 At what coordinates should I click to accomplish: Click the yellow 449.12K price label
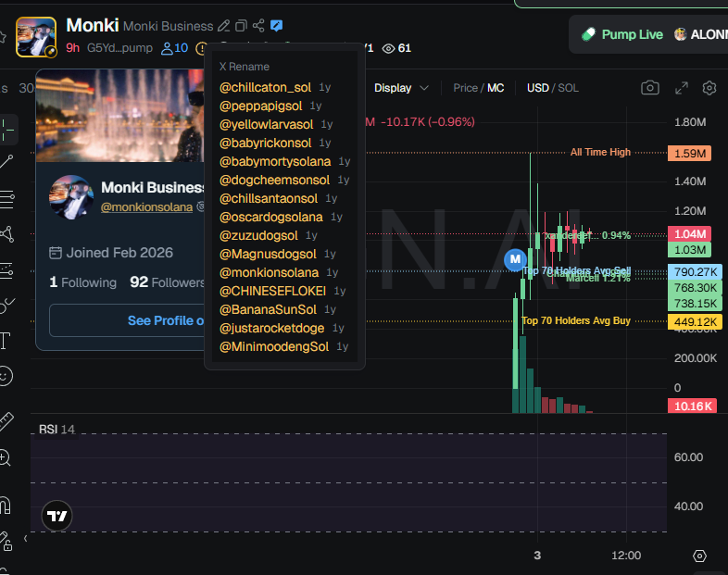click(695, 321)
